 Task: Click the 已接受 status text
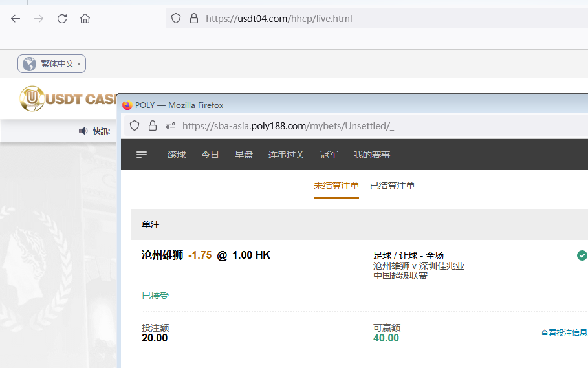coord(155,296)
